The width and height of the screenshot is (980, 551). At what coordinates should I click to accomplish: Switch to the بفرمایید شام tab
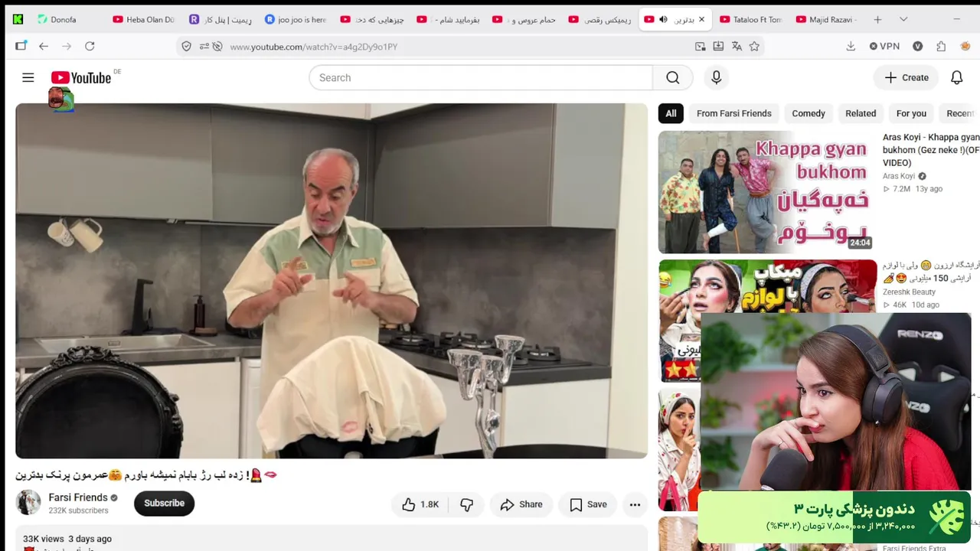tap(448, 20)
